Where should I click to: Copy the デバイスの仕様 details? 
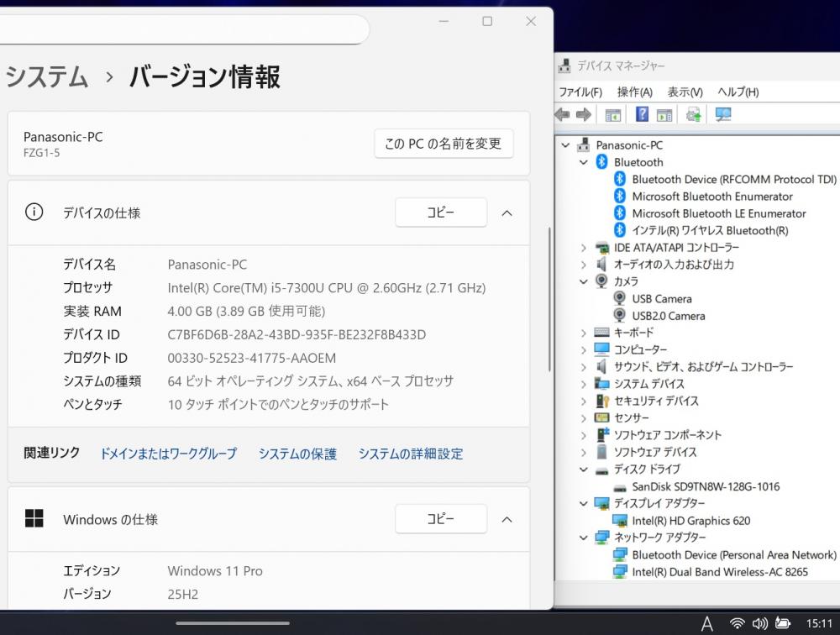[440, 213]
